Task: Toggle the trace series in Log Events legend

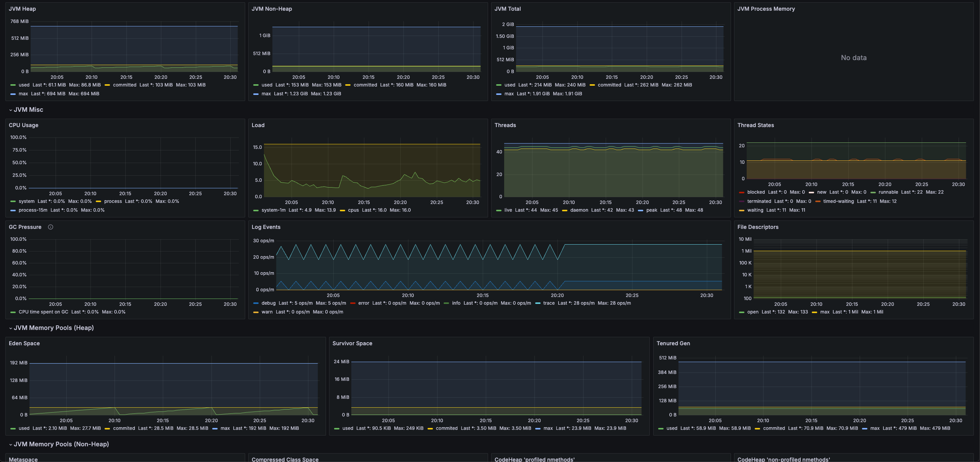Action: pos(549,303)
